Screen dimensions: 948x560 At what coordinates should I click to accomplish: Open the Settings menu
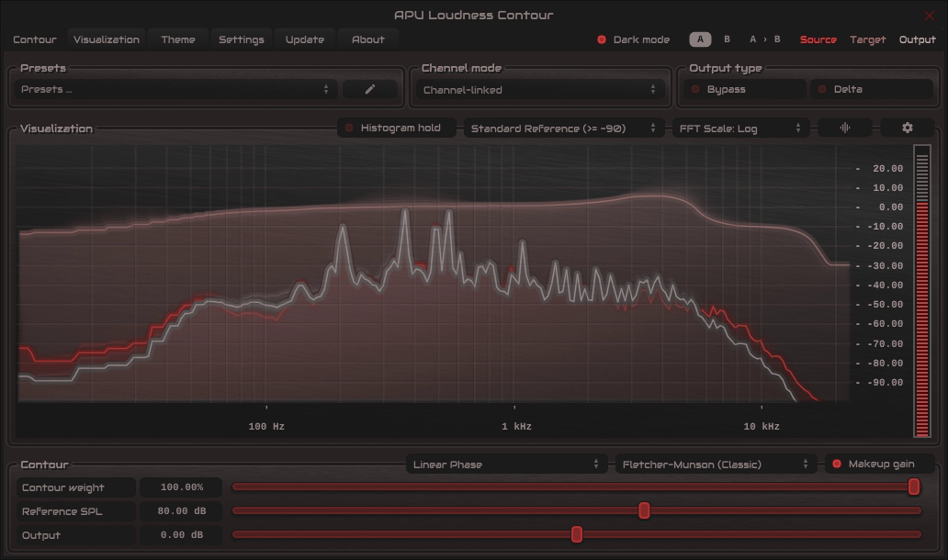pos(242,39)
